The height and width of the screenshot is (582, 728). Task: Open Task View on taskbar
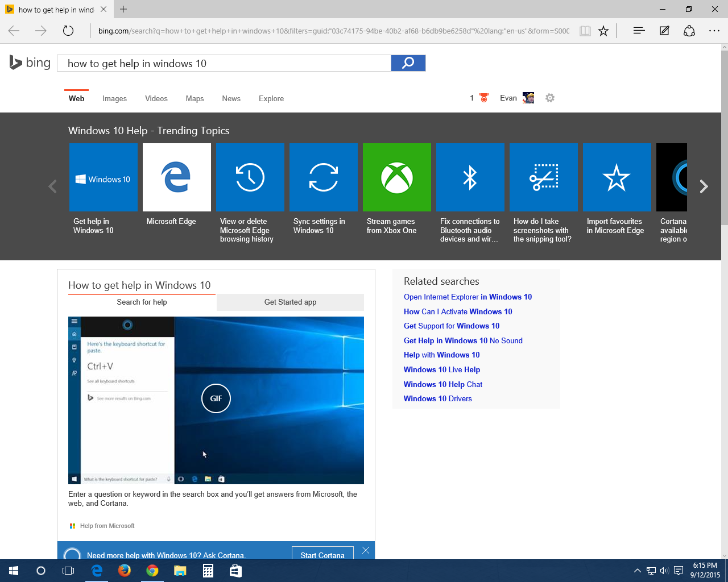68,571
